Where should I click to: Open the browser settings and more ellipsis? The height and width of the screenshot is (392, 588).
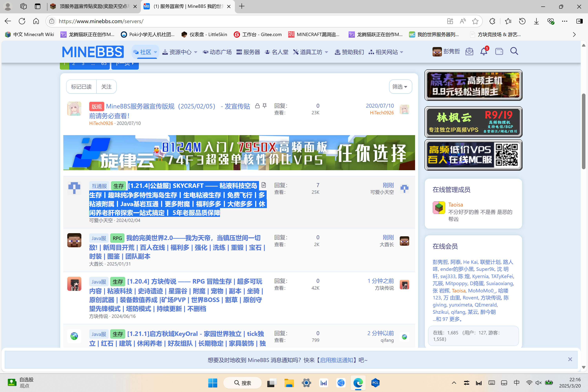[564, 21]
